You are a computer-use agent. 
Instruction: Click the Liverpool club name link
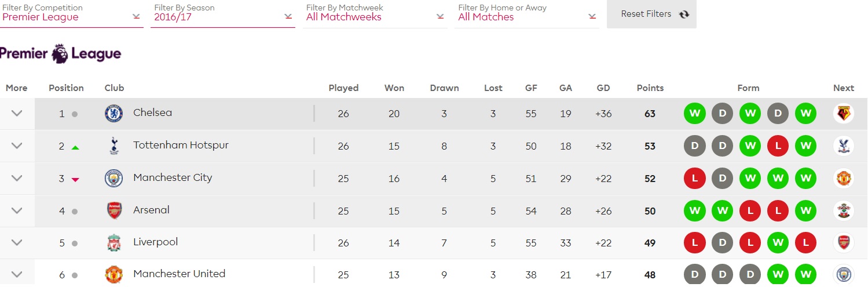pos(155,242)
